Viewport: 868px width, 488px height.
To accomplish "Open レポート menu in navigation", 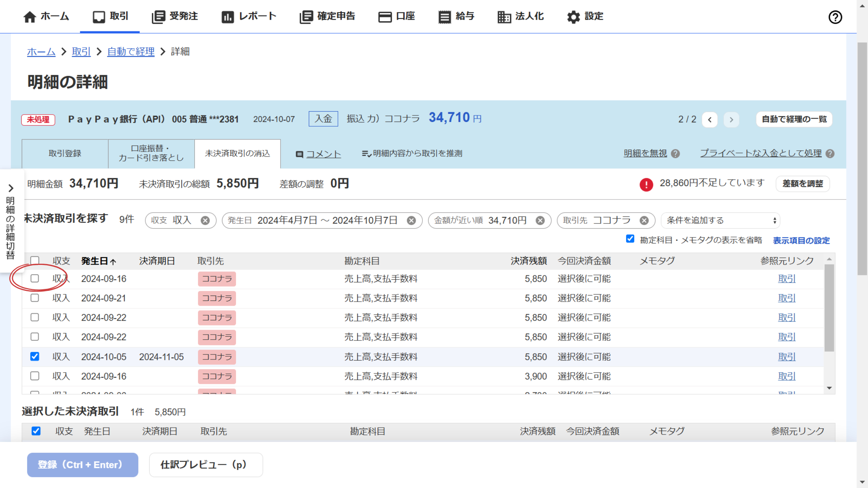I will tap(249, 17).
